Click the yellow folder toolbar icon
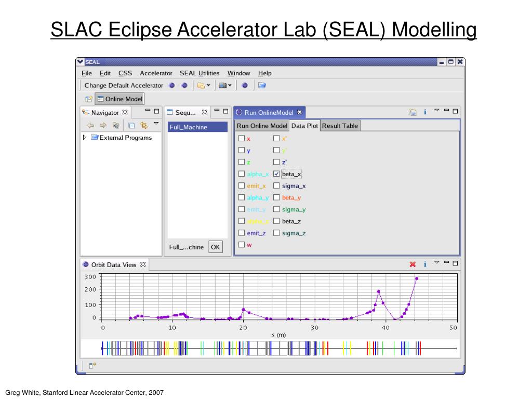This screenshot has width=532, height=399. coord(201,86)
